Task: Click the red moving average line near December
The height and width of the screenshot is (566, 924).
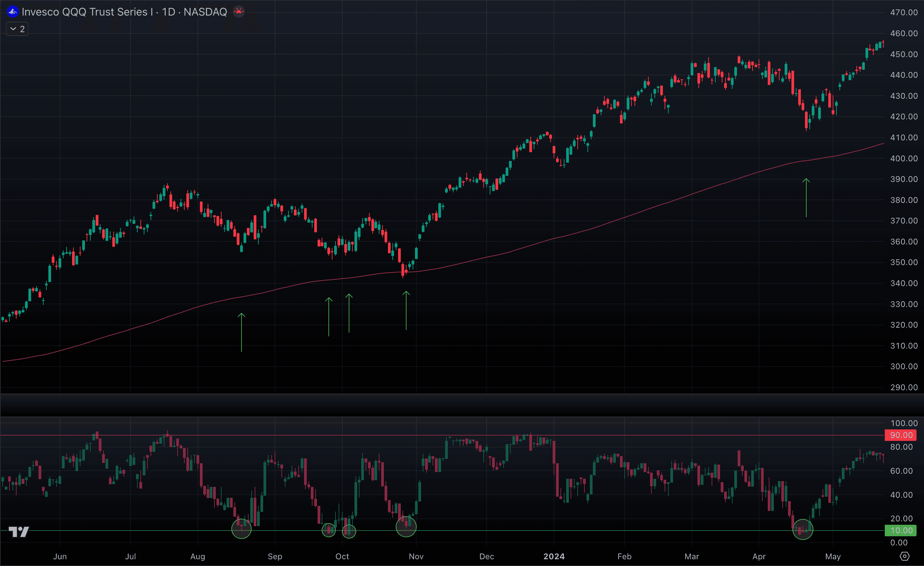Action: (x=487, y=257)
